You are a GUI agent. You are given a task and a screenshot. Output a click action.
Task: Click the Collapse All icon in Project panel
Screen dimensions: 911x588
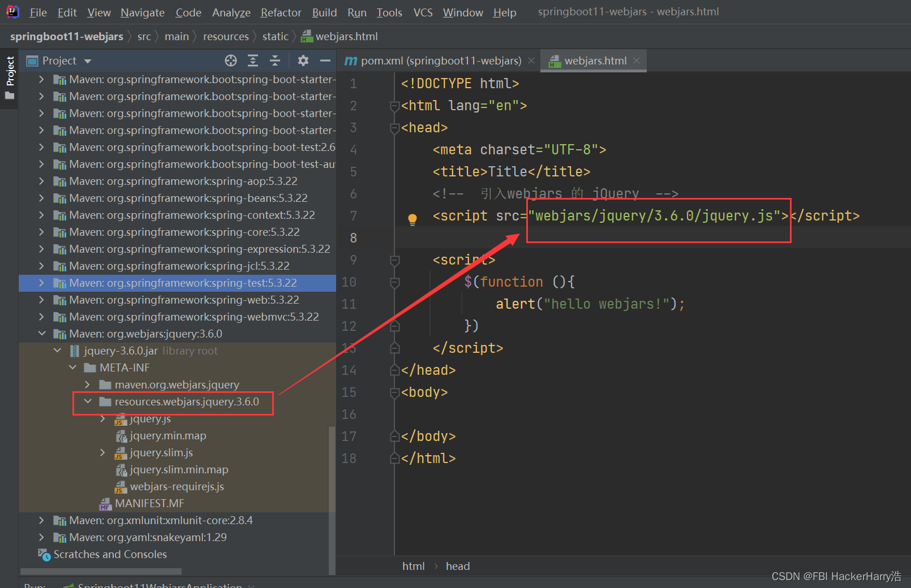[275, 60]
